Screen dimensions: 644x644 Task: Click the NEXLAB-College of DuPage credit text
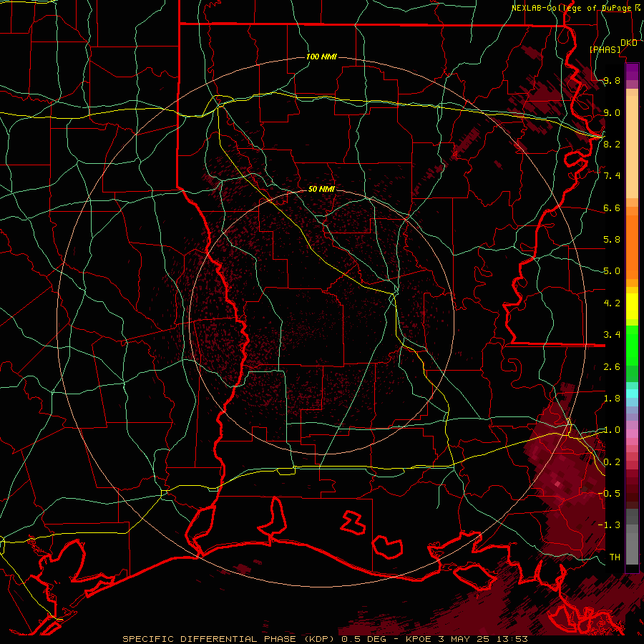coord(574,8)
